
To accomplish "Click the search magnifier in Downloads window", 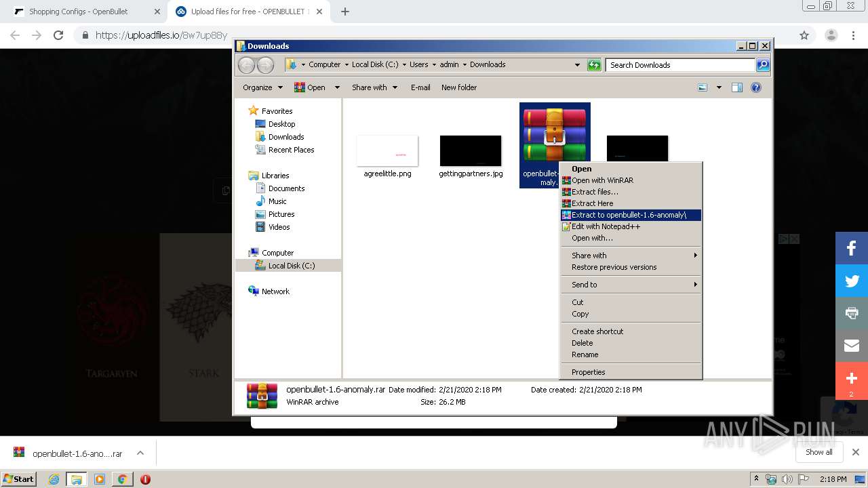I will click(x=763, y=65).
